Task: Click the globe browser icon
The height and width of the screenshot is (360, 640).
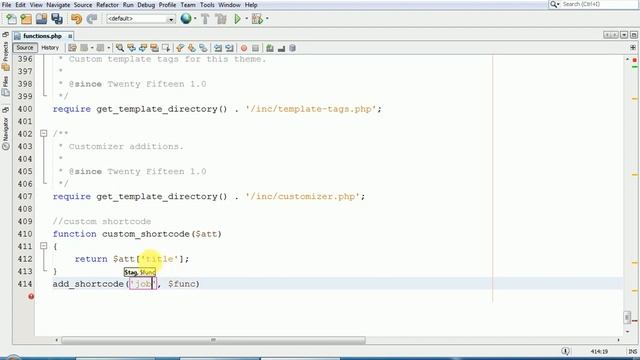Action: click(x=186, y=18)
